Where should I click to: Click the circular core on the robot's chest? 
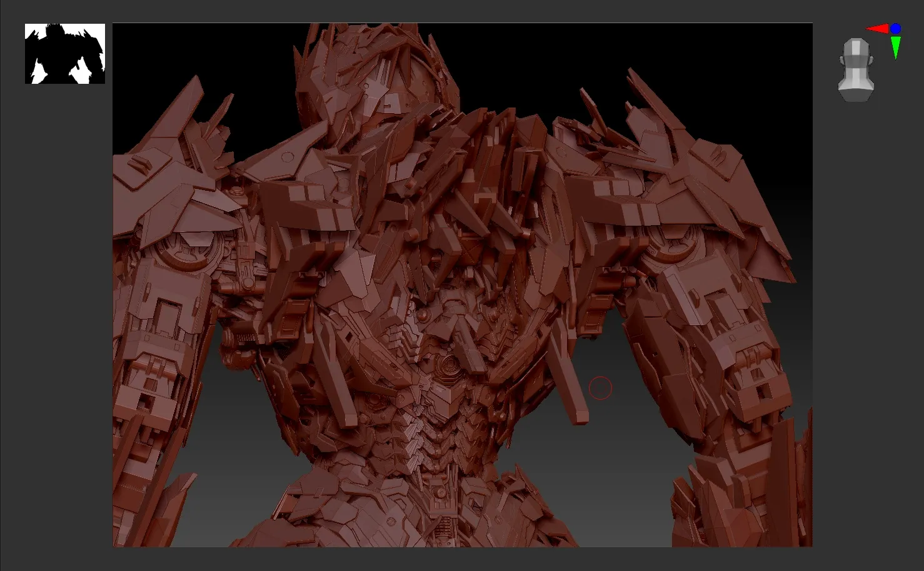[449, 365]
